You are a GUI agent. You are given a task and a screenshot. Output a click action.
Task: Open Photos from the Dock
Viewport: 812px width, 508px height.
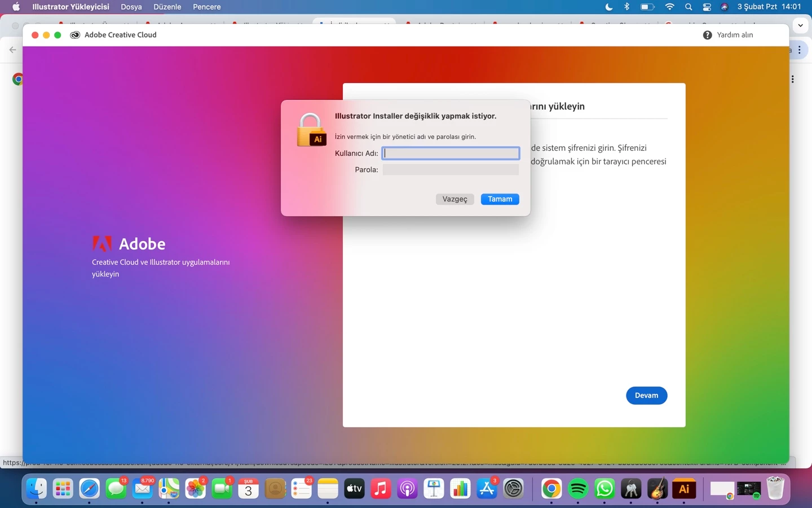click(x=196, y=489)
